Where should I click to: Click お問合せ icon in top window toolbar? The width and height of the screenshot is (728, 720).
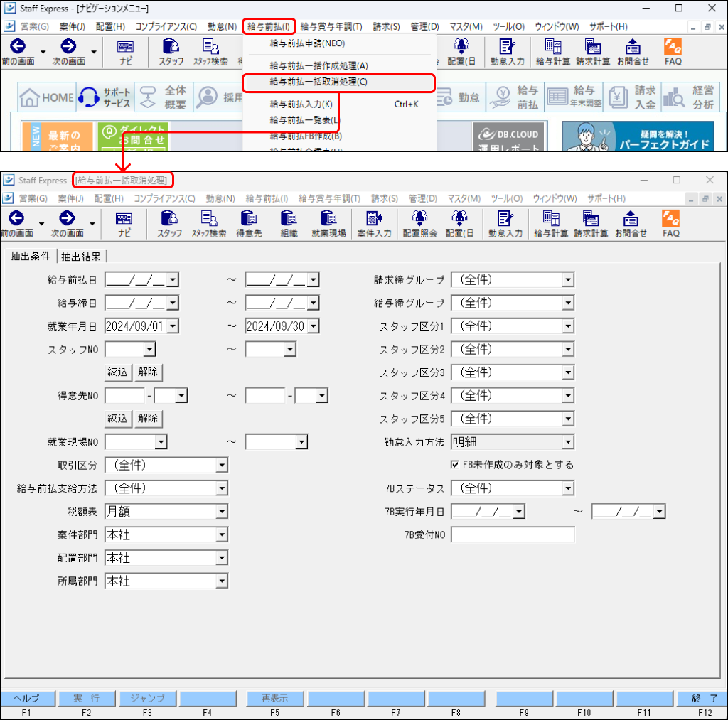[632, 52]
